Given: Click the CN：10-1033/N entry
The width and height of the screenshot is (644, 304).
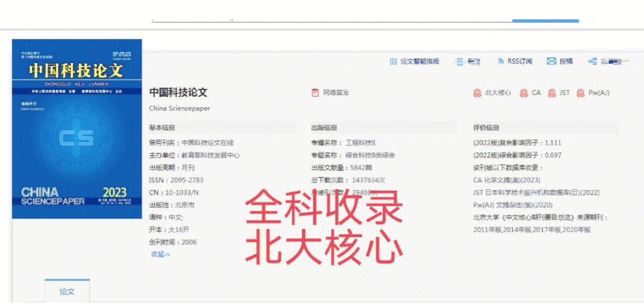Looking at the screenshot, I should [x=174, y=193].
